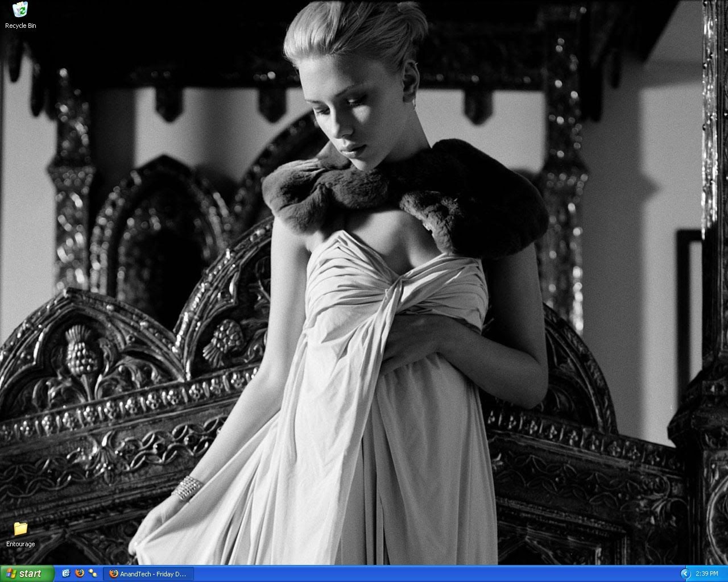Restore the AnandTech Firefox taskbar window
The width and height of the screenshot is (728, 582).
[148, 574]
